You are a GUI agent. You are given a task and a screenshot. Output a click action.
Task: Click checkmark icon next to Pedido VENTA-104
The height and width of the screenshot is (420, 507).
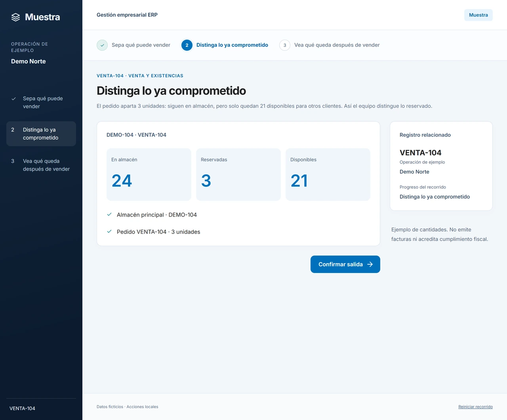[x=109, y=231]
